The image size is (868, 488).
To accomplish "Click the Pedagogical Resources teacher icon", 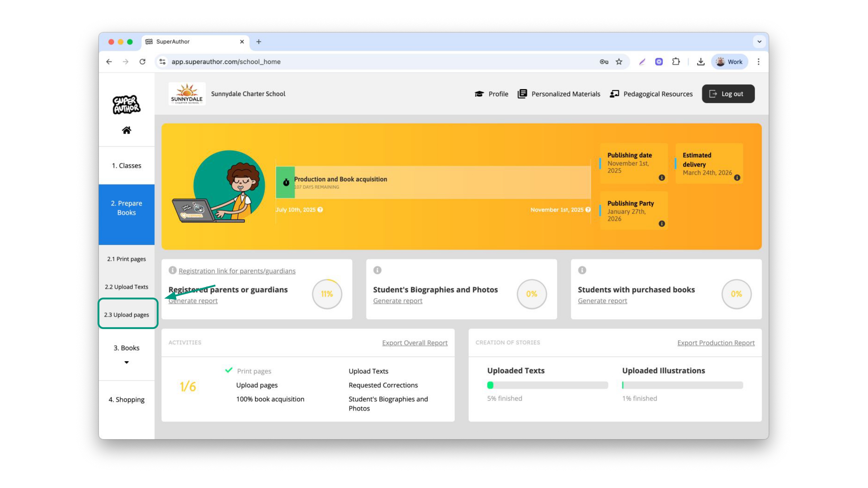I will point(614,94).
